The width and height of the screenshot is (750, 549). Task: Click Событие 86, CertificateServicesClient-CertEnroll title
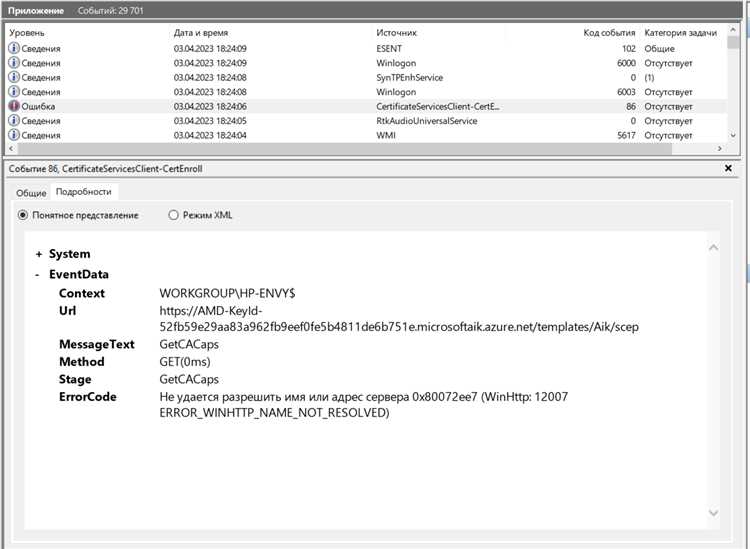[105, 168]
